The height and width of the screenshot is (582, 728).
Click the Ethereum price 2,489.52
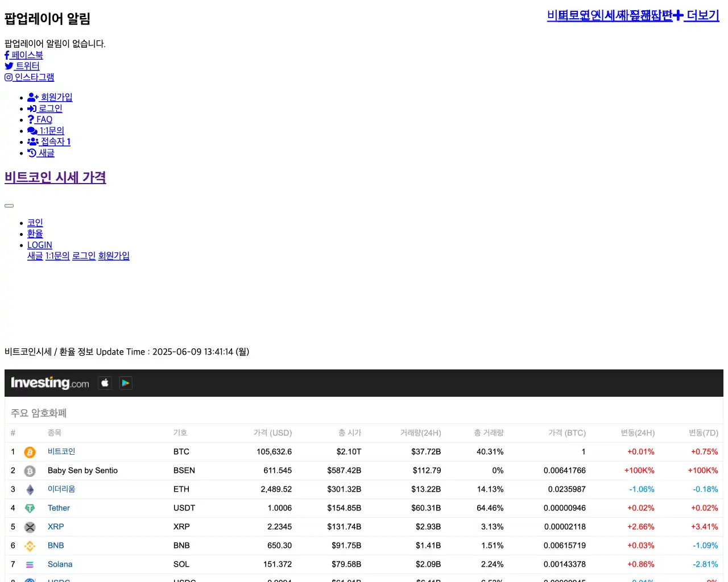(x=276, y=489)
